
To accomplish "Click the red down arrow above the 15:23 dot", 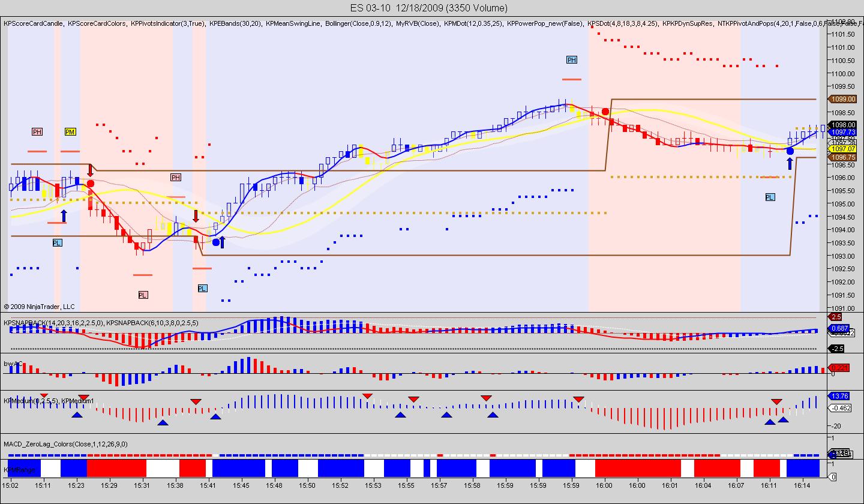I will 90,170.
